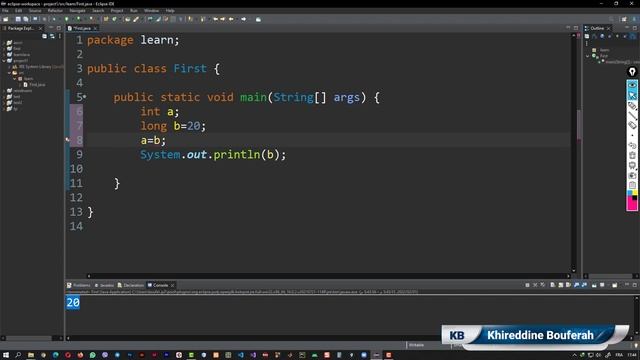Open the Navigate menu
The image size is (640, 360).
point(77,11)
